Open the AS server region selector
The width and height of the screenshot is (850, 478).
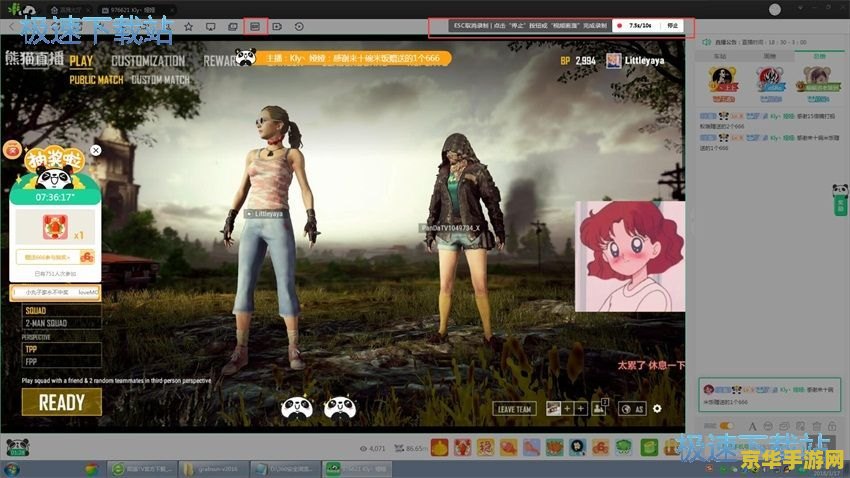point(632,409)
